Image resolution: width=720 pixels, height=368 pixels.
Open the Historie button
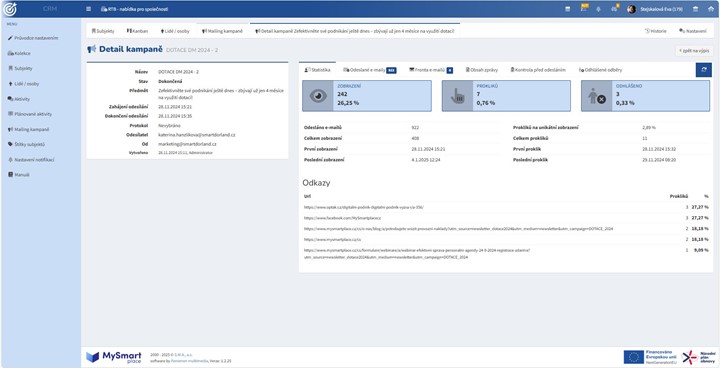(x=655, y=31)
